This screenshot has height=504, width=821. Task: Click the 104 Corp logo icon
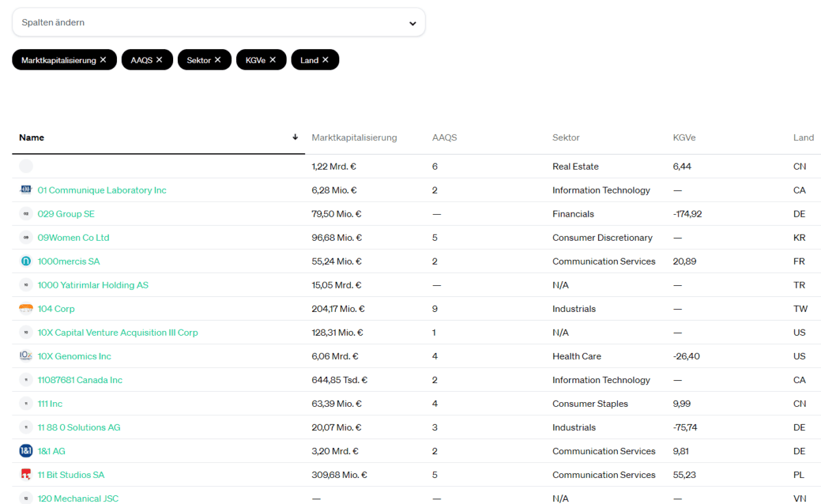[25, 308]
